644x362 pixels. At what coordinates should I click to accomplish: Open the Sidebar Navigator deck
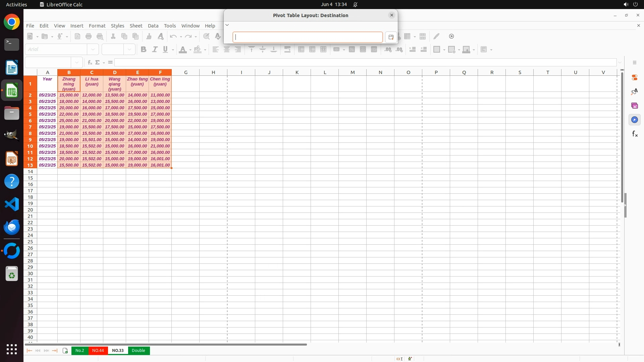pyautogui.click(x=634, y=120)
